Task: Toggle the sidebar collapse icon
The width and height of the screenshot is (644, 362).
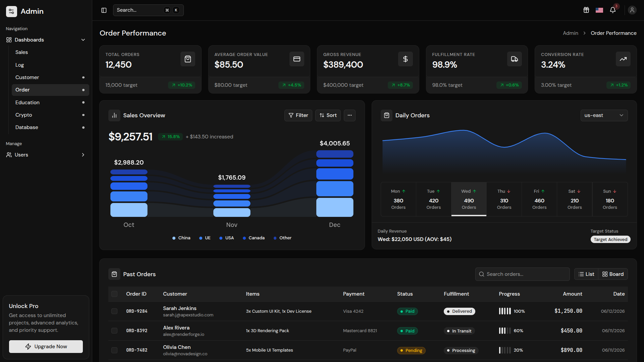Action: coord(104,10)
